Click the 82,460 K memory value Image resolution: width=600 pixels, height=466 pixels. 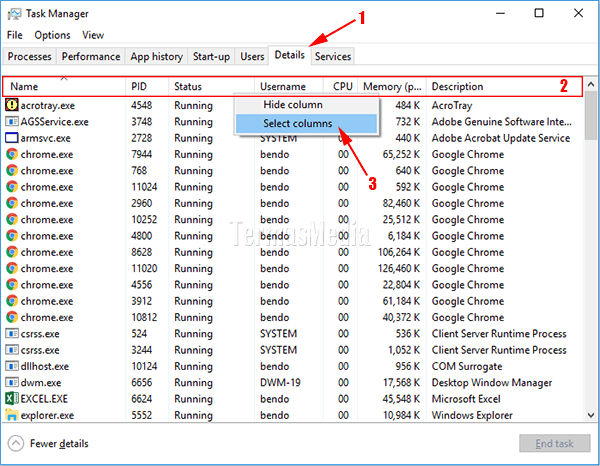[401, 203]
